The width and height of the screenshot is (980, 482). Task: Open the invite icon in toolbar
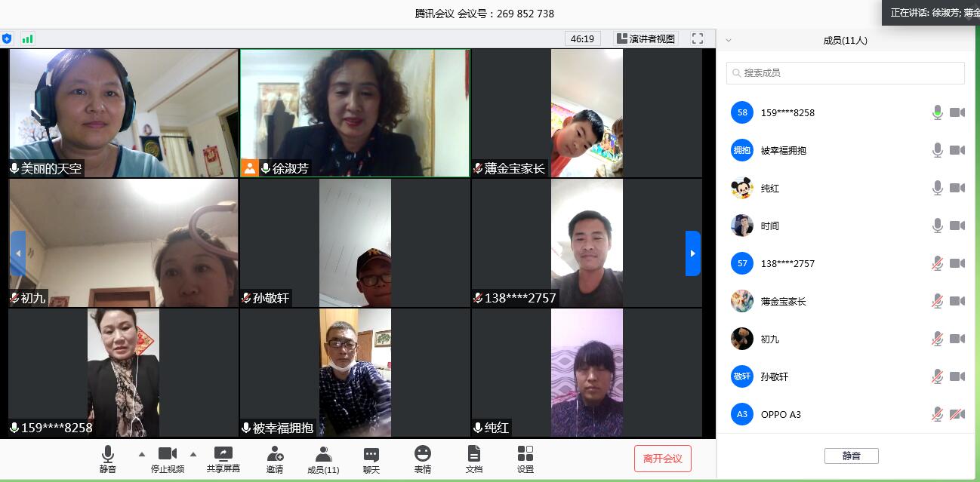pos(275,453)
